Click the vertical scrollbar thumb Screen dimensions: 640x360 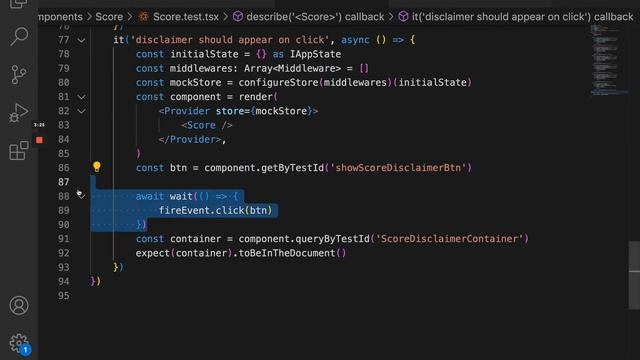(634, 276)
